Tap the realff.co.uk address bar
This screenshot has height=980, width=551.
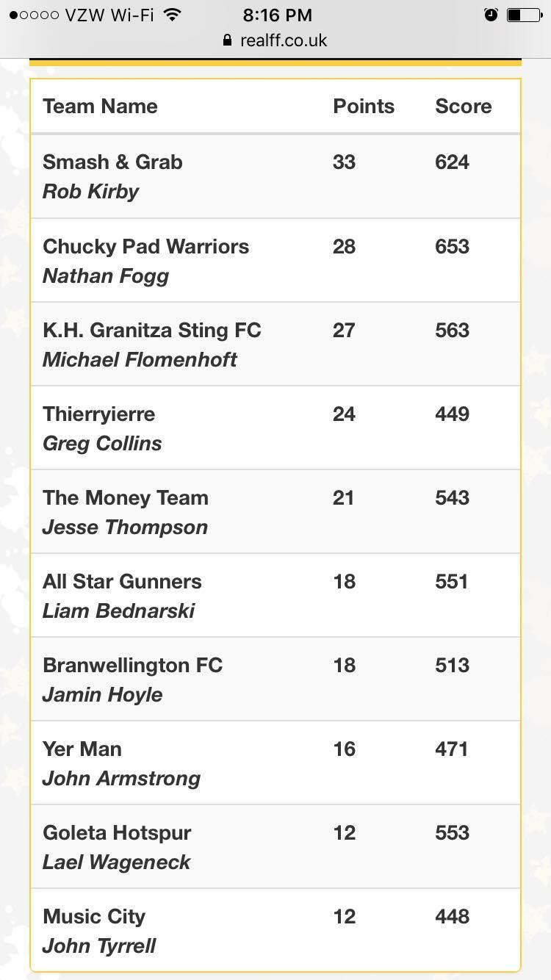pos(283,40)
